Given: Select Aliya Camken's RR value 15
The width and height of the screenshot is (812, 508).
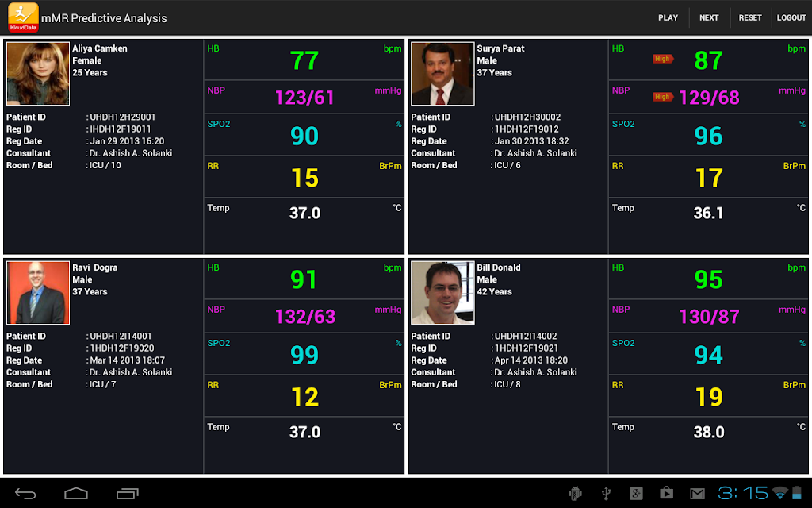Looking at the screenshot, I should (304, 178).
